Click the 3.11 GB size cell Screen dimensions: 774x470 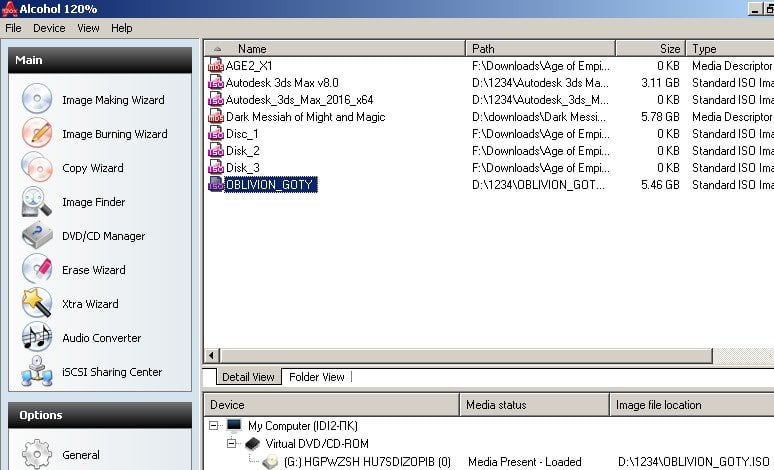point(660,83)
